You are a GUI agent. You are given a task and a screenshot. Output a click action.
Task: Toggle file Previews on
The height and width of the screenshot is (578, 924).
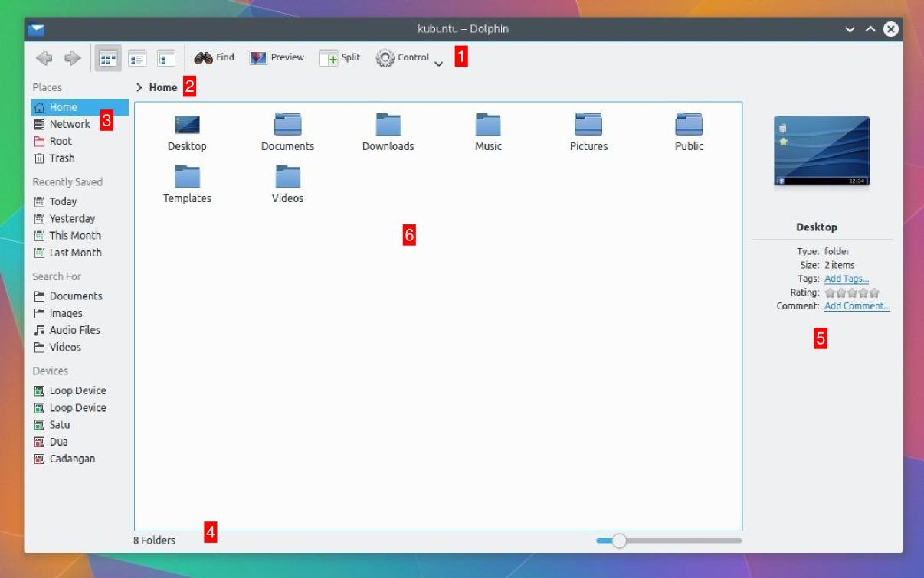(x=276, y=57)
